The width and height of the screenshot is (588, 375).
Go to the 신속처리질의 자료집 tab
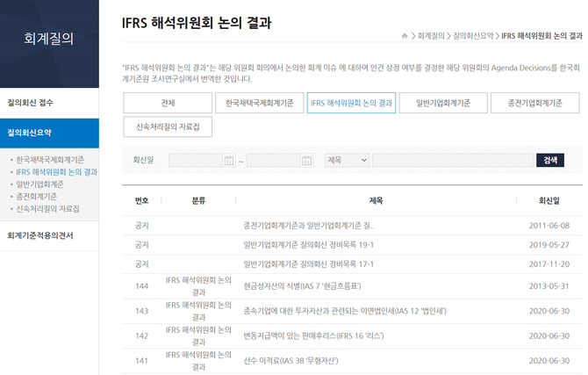click(x=168, y=127)
